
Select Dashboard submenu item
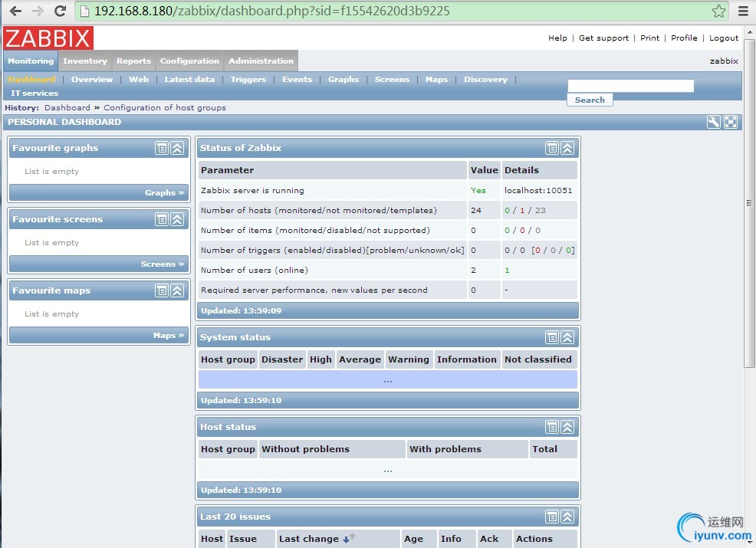click(x=32, y=79)
